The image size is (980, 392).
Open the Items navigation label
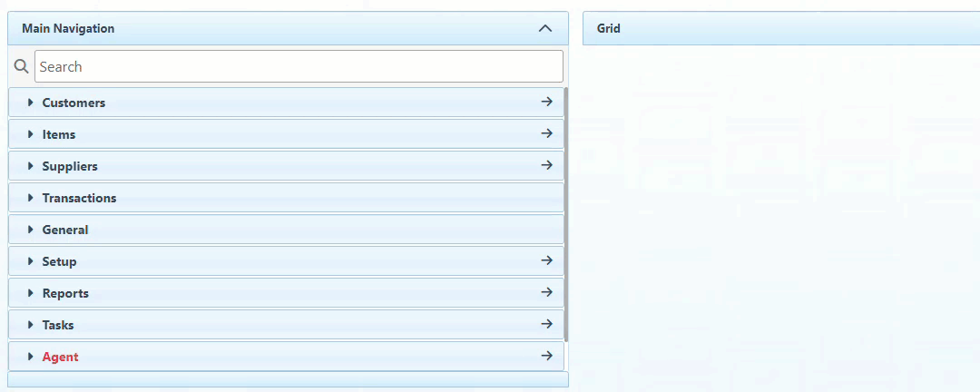(x=59, y=134)
